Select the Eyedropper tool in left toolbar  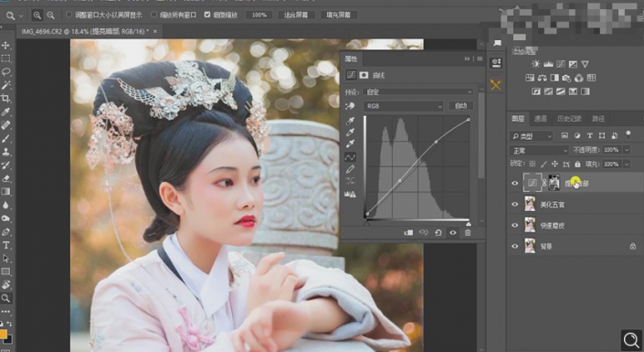coord(5,112)
